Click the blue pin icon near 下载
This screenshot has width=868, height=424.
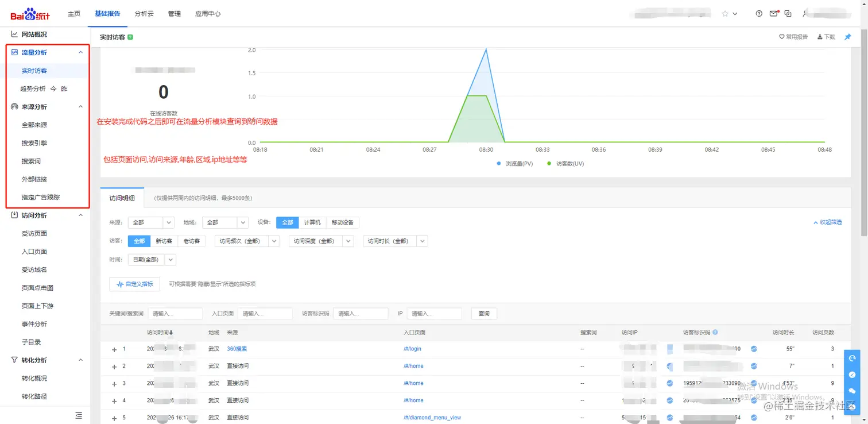(x=847, y=37)
